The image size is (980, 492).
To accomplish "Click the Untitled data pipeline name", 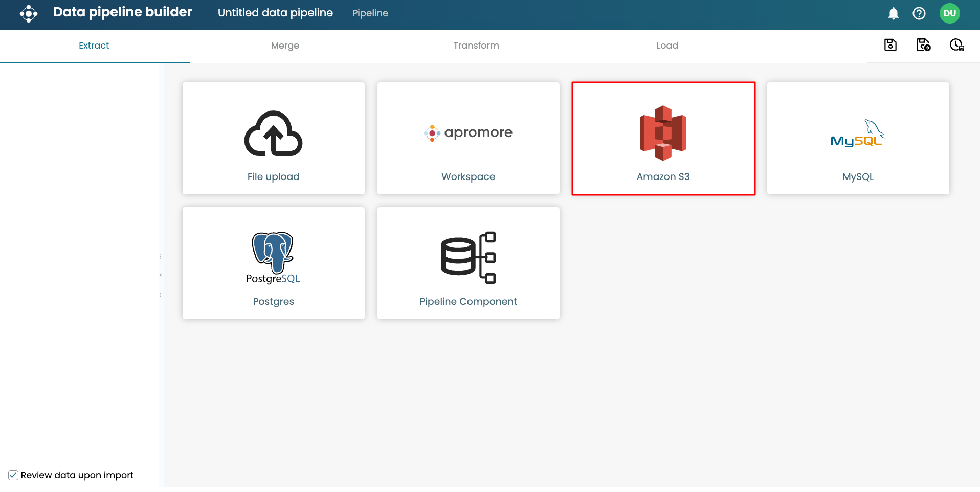I will pyautogui.click(x=275, y=13).
